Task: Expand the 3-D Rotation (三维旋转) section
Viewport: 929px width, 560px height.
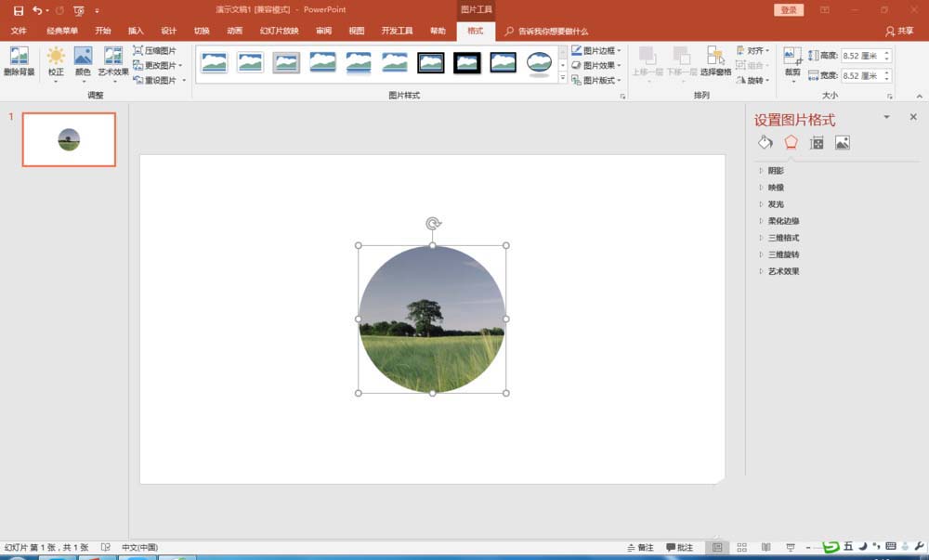Action: (x=779, y=254)
